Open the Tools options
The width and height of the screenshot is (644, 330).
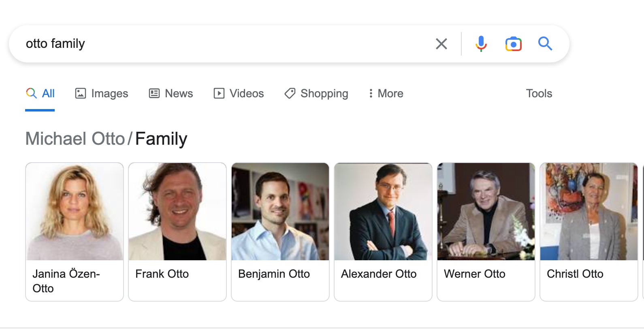pyautogui.click(x=539, y=93)
